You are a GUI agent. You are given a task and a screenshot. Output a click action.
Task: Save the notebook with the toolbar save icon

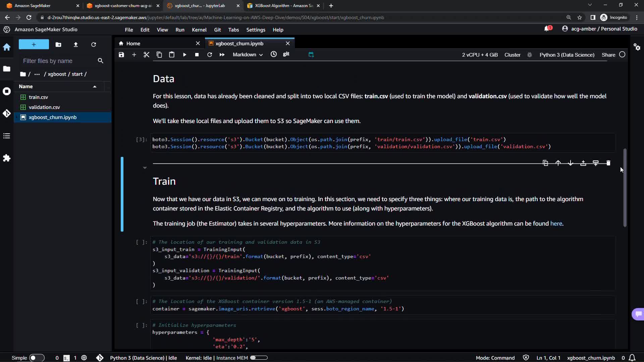(121, 55)
